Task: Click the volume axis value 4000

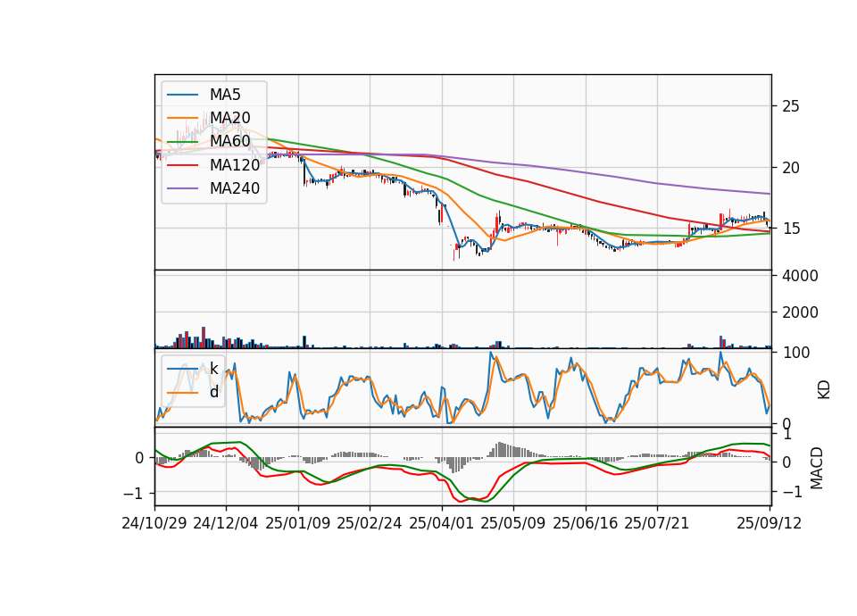Action: [800, 276]
